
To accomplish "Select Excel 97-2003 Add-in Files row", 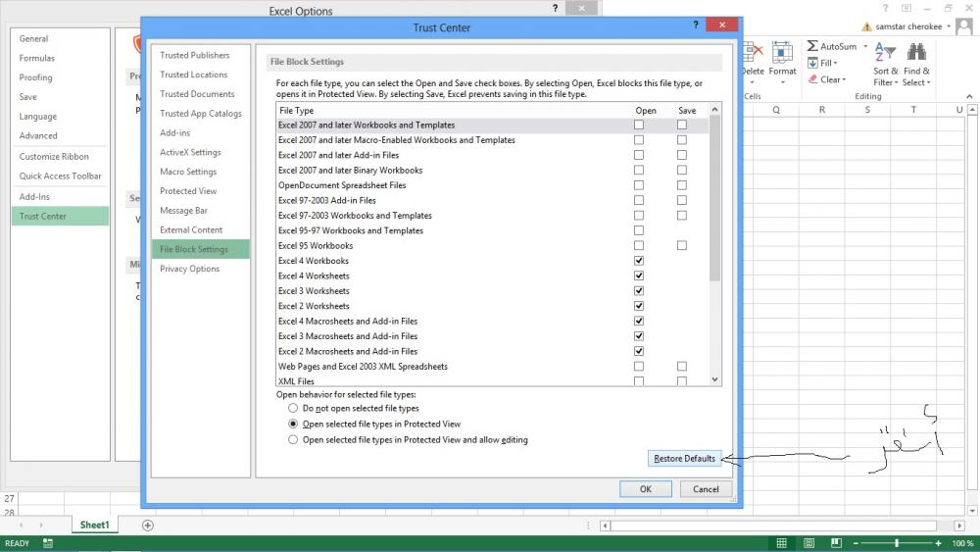I will click(x=493, y=200).
